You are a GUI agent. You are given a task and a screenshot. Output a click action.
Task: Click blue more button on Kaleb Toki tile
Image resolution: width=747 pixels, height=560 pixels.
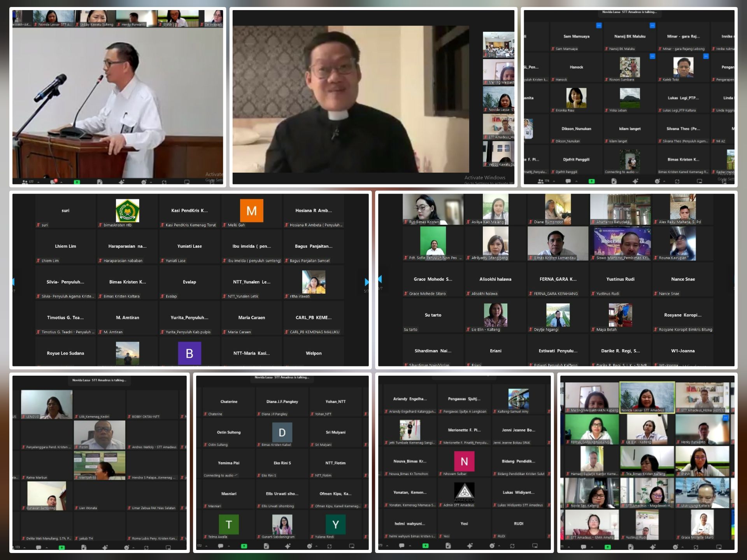706,56
